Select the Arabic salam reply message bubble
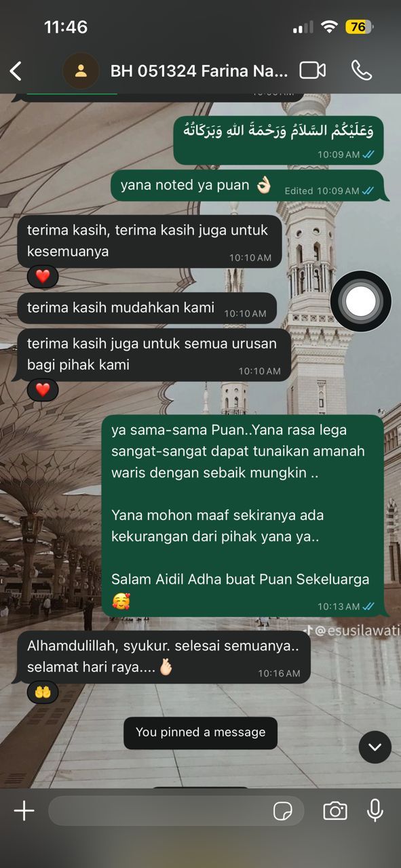This screenshot has height=868, width=401. [278, 139]
